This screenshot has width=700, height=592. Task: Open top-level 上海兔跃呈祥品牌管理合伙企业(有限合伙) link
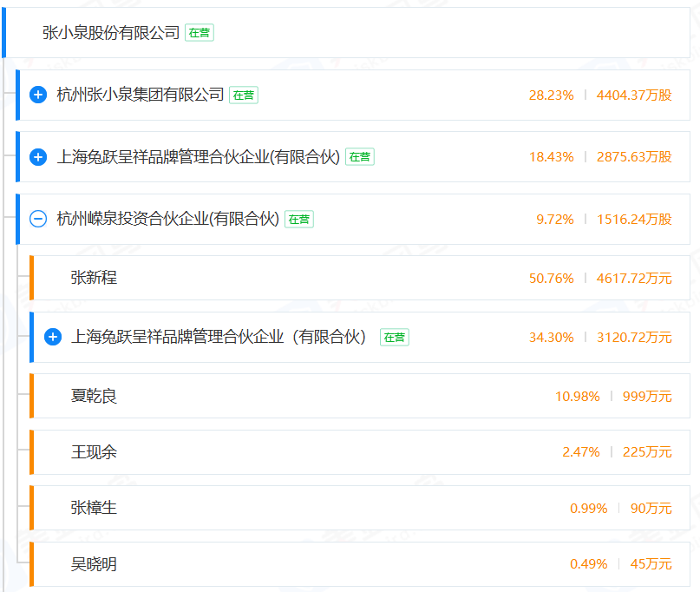coord(199,157)
